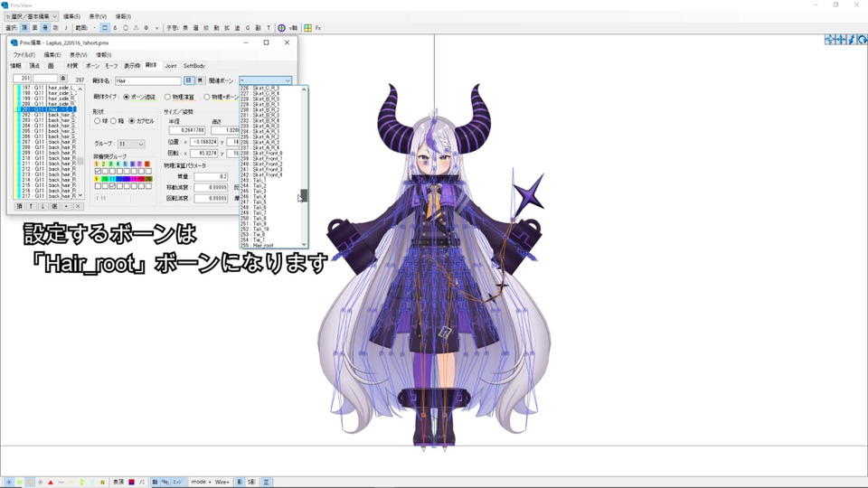Select the 物理+ボーン rigid body type
Viewport: 868px width, 488px height.
point(222,97)
